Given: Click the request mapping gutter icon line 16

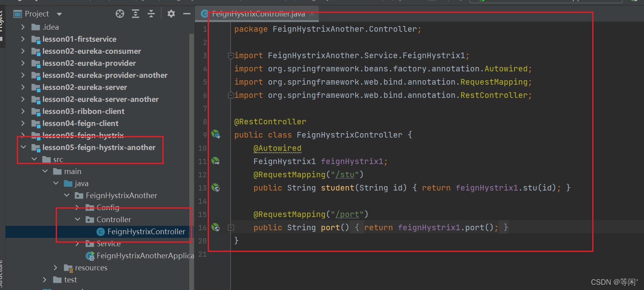Looking at the screenshot, I should tap(216, 227).
